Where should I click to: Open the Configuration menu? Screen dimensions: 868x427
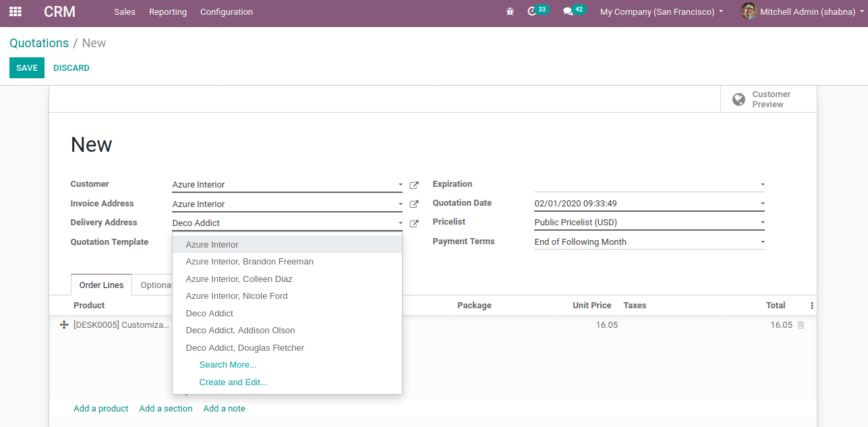227,11
